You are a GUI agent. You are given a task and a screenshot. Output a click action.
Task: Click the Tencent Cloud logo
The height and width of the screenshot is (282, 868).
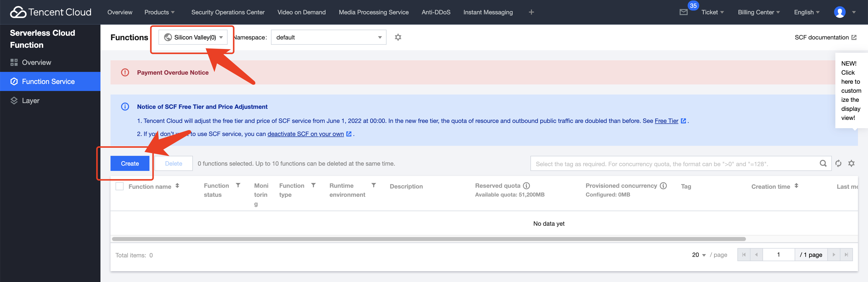pos(50,12)
